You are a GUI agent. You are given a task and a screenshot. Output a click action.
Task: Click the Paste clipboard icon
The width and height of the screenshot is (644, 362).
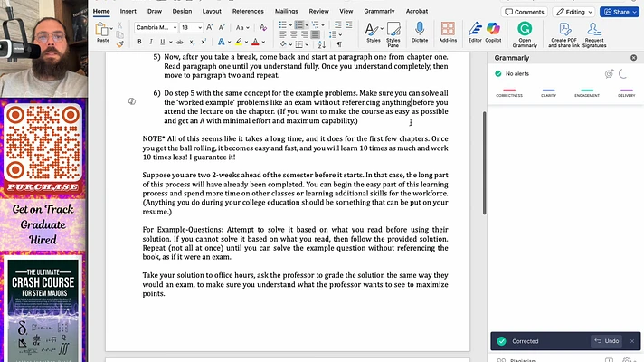click(101, 30)
